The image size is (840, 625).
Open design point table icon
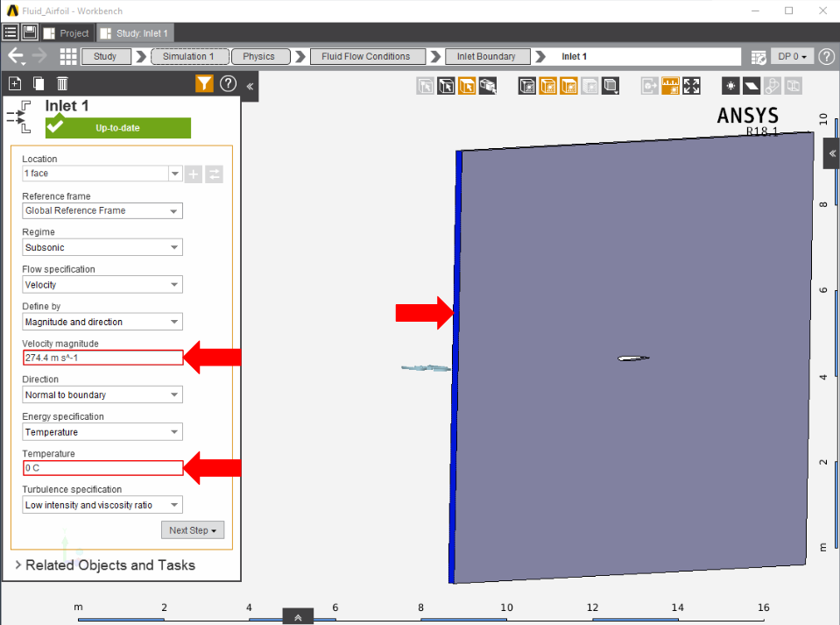tap(759, 57)
